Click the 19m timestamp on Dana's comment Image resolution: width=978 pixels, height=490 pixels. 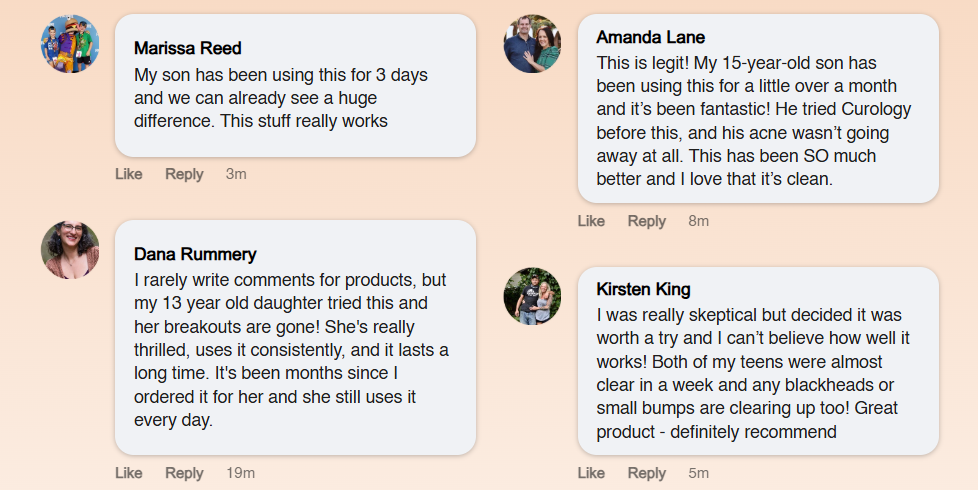(x=240, y=473)
